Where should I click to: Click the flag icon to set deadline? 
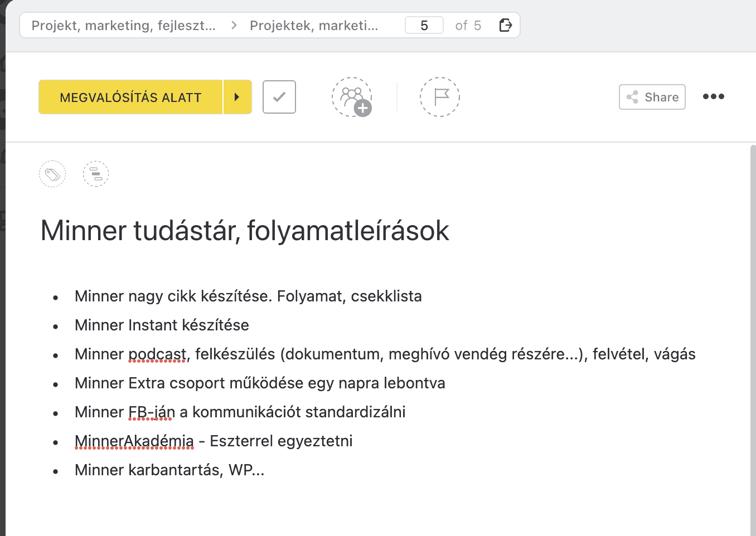click(440, 97)
